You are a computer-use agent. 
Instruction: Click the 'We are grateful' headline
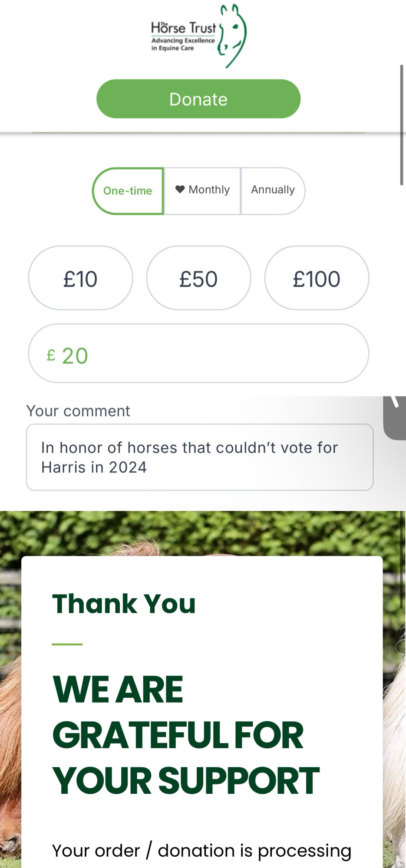click(x=185, y=734)
